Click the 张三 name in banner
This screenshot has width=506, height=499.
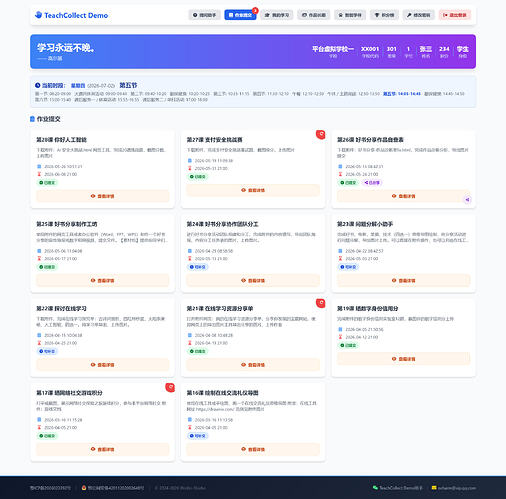[x=426, y=49]
